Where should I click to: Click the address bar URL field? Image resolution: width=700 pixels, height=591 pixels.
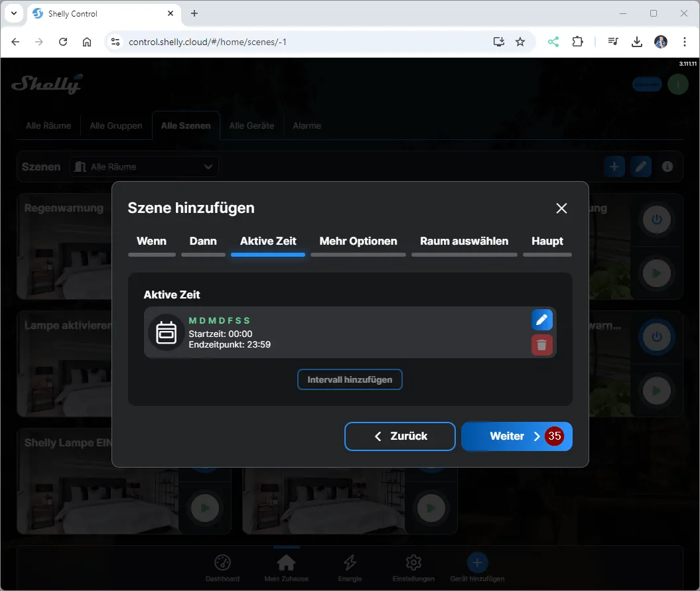pyautogui.click(x=299, y=42)
